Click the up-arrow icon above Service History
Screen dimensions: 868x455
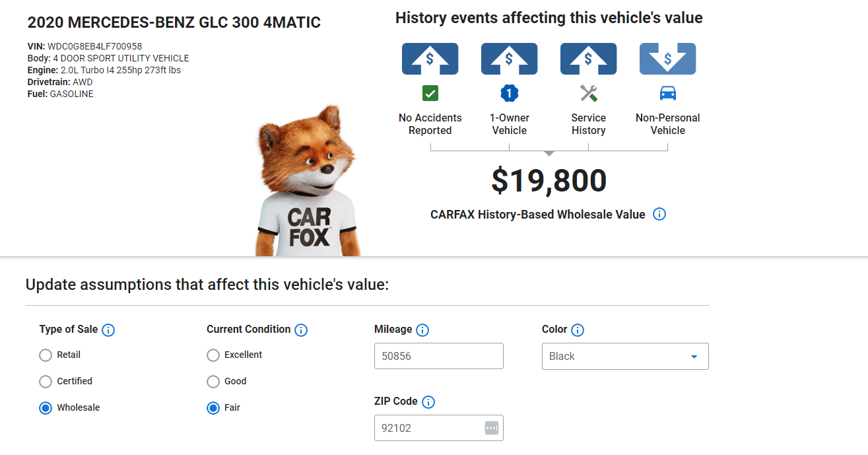(588, 58)
